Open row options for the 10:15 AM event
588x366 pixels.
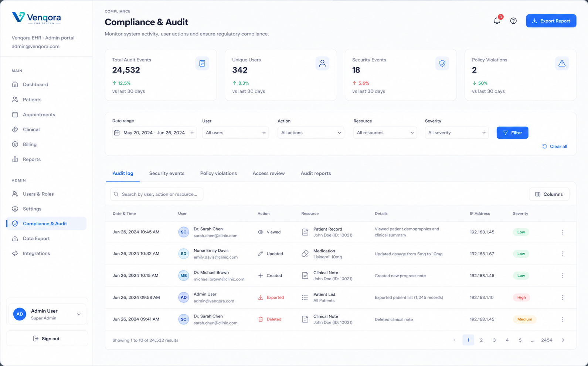tap(563, 276)
